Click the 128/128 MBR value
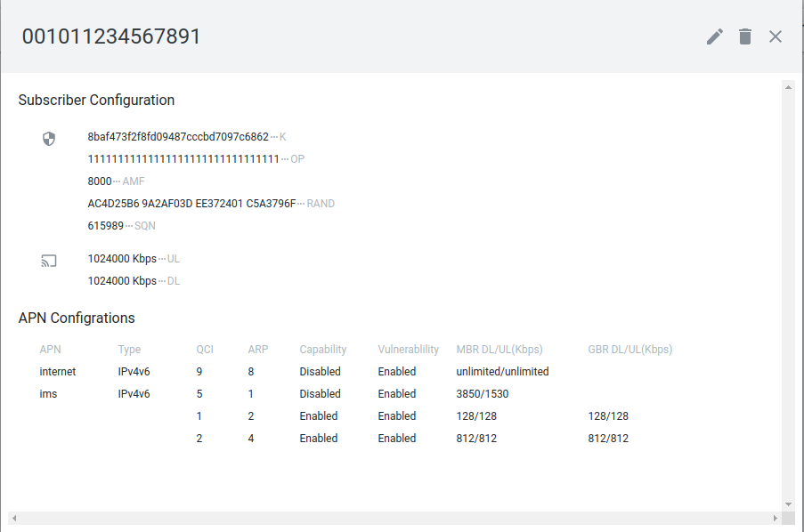Viewport: 804px width, 532px height. click(x=476, y=416)
